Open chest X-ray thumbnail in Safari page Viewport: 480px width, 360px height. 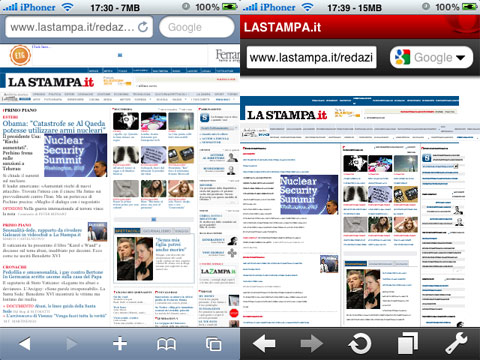pyautogui.click(x=126, y=155)
